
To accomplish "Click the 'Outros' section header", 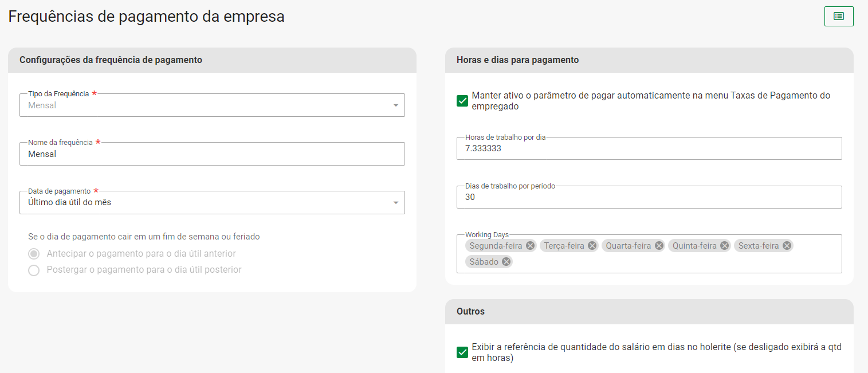I will (470, 312).
